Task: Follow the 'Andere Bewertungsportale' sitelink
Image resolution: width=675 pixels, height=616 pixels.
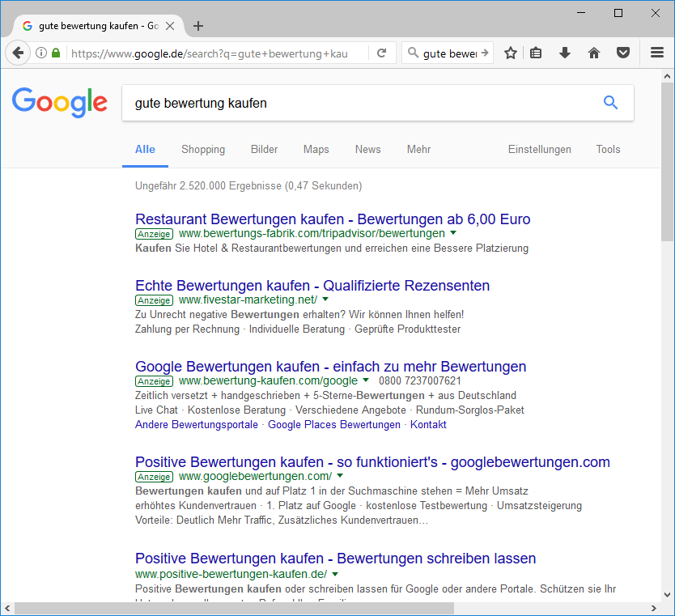Action: pyautogui.click(x=197, y=424)
